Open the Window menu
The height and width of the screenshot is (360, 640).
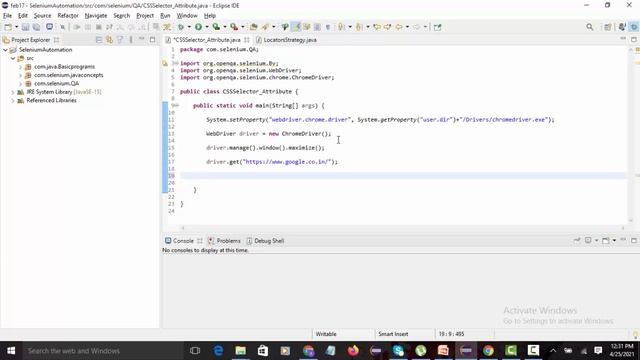pyautogui.click(x=187, y=16)
